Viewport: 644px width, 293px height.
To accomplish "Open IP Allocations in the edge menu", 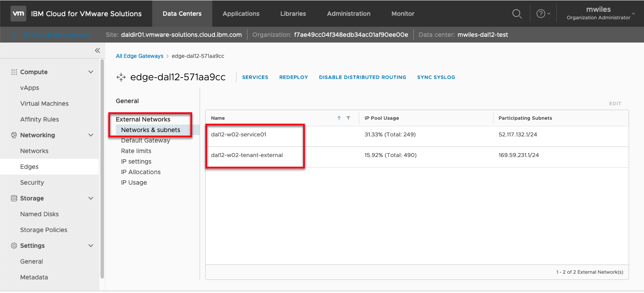I will tap(141, 172).
